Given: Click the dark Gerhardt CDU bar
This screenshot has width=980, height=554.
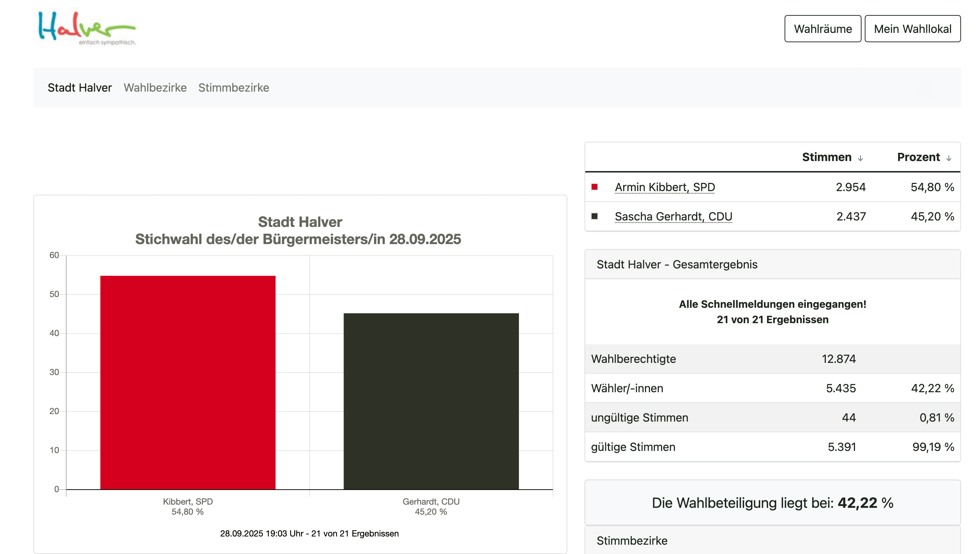Looking at the screenshot, I should pos(431,401).
